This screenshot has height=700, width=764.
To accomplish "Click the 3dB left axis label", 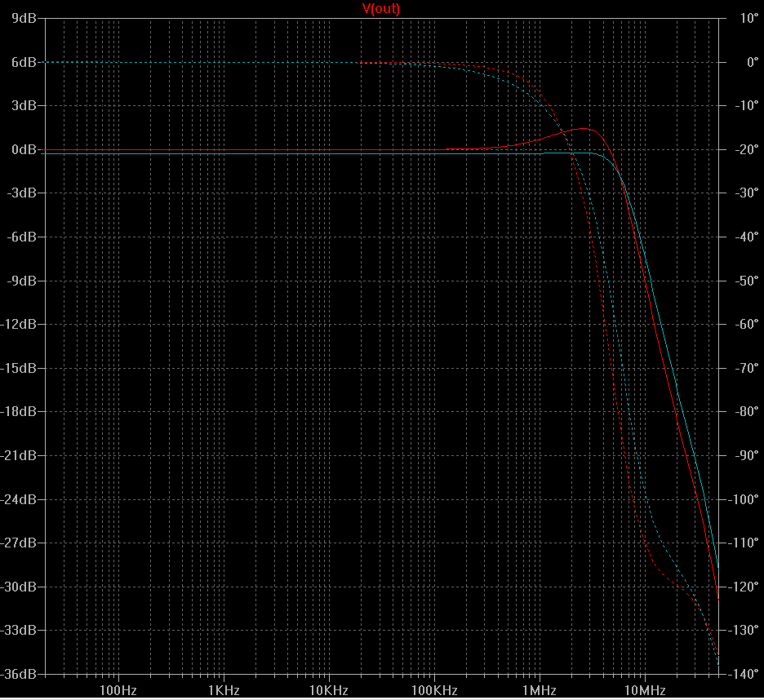I will click(x=24, y=105).
